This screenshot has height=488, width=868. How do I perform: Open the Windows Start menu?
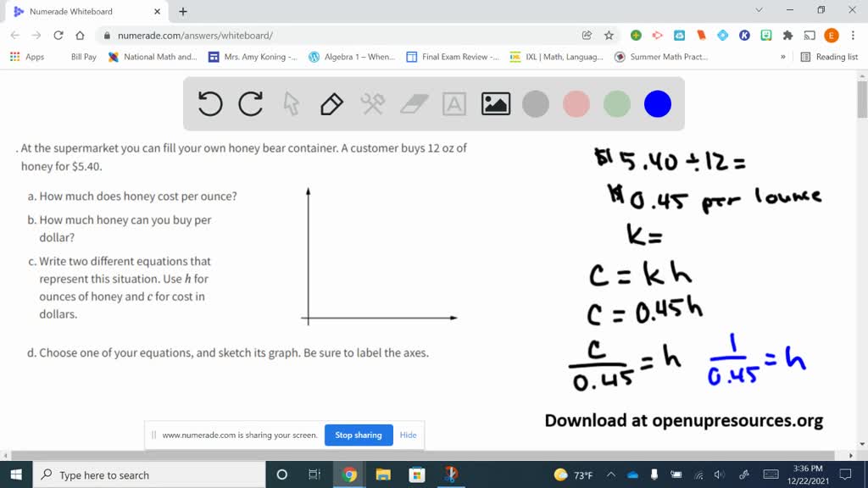16,474
